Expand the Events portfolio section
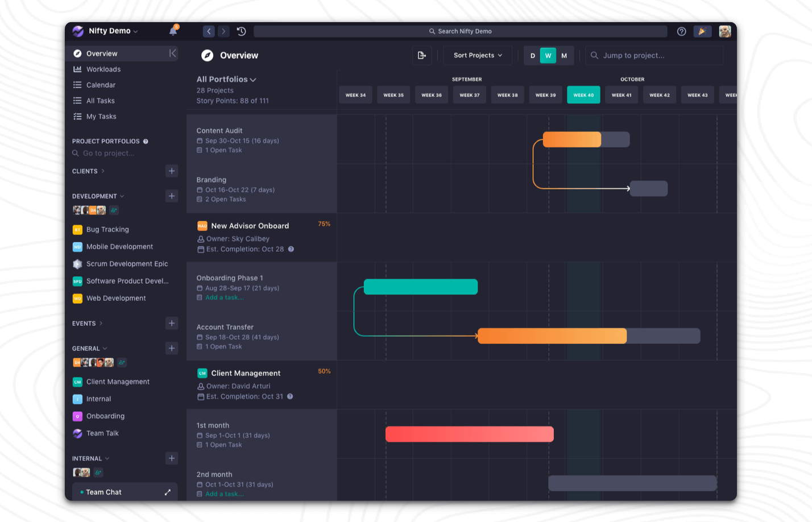 click(x=88, y=324)
